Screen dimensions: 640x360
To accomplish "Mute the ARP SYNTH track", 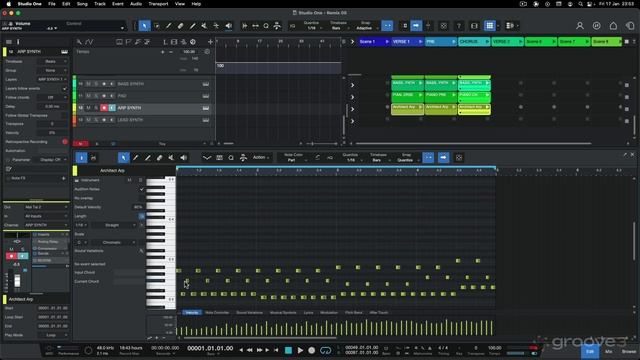I will click(88, 108).
